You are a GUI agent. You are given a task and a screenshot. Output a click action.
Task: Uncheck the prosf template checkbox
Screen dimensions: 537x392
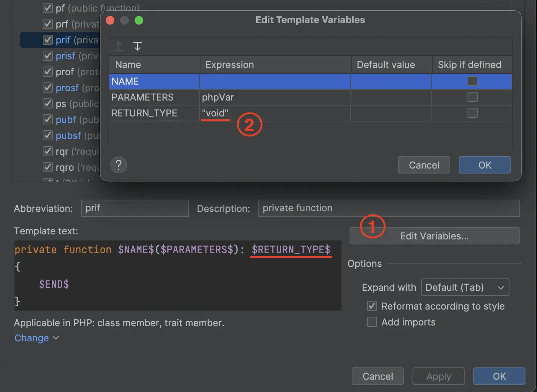tap(48, 88)
